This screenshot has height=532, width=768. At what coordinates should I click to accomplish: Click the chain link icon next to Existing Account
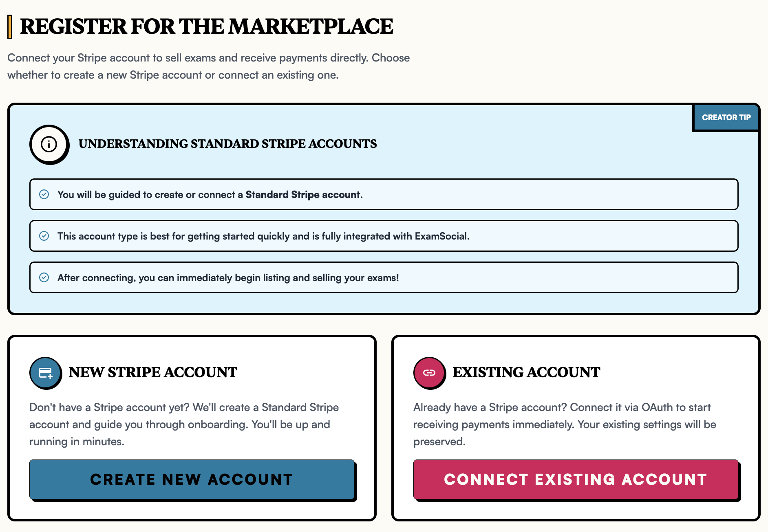tap(429, 372)
